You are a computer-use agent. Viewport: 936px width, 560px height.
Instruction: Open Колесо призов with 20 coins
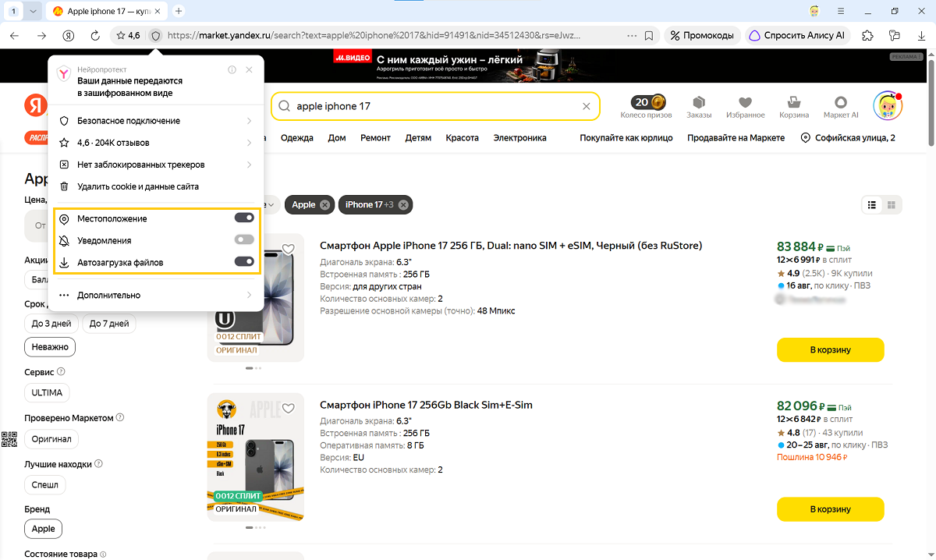click(x=646, y=107)
